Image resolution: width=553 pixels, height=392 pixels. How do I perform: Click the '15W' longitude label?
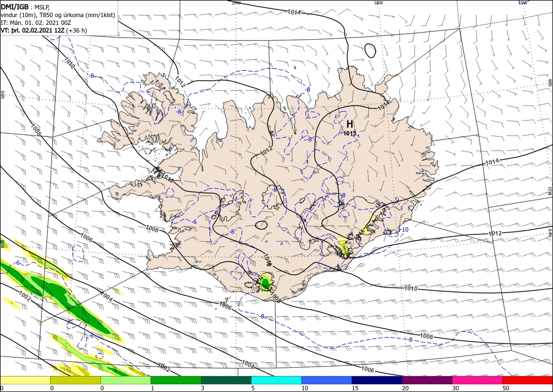pos(378,3)
